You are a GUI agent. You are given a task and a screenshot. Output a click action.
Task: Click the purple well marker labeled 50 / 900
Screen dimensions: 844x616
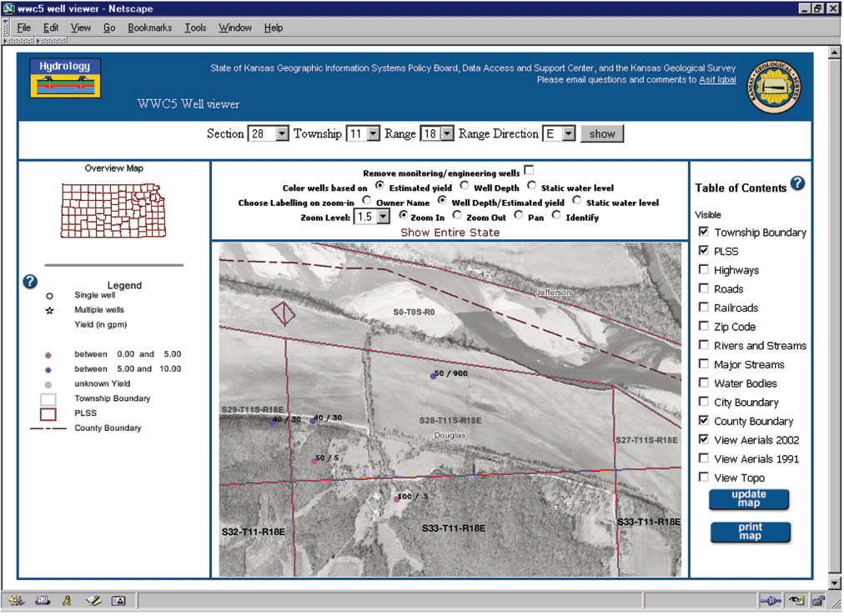[433, 376]
